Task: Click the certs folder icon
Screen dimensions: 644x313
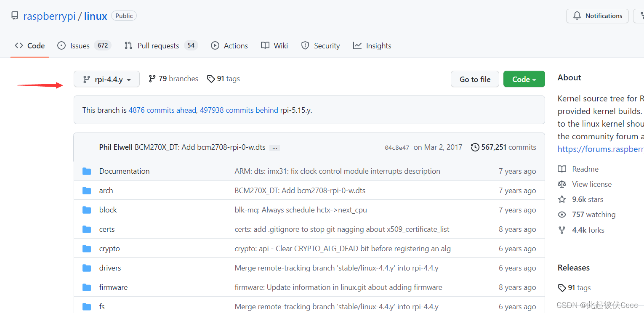Action: click(87, 229)
